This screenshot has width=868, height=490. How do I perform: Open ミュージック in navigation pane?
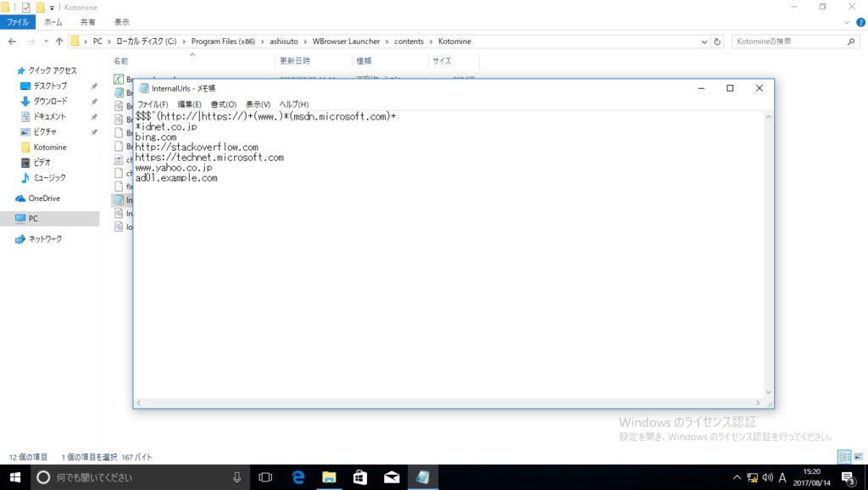click(x=49, y=178)
